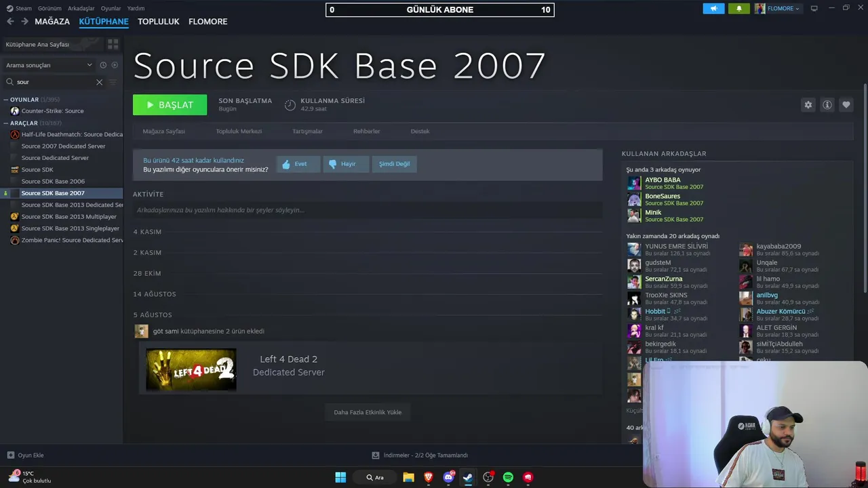Add to favorites with the heart icon

coord(846,105)
